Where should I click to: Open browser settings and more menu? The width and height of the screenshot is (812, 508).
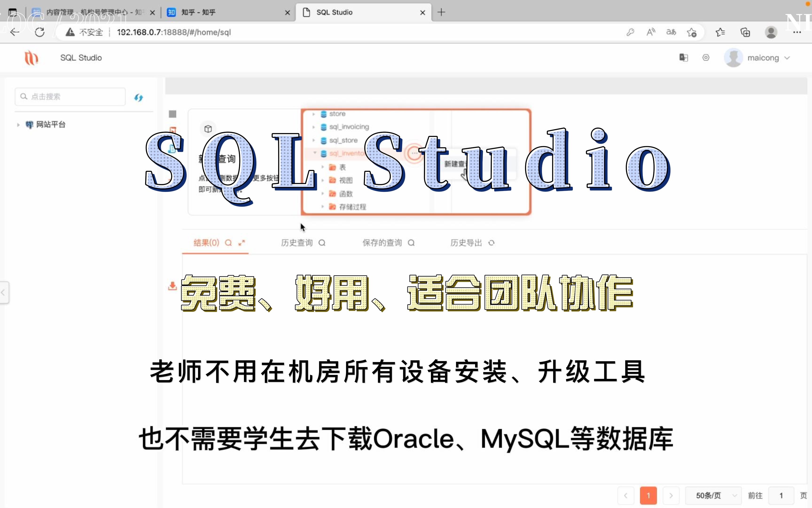pos(797,32)
